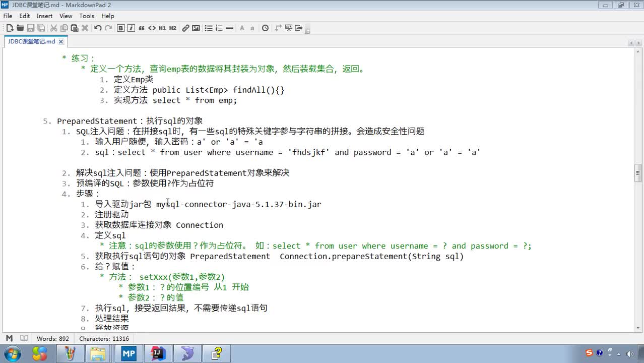Click the volume speaker tray icon

tap(630, 353)
